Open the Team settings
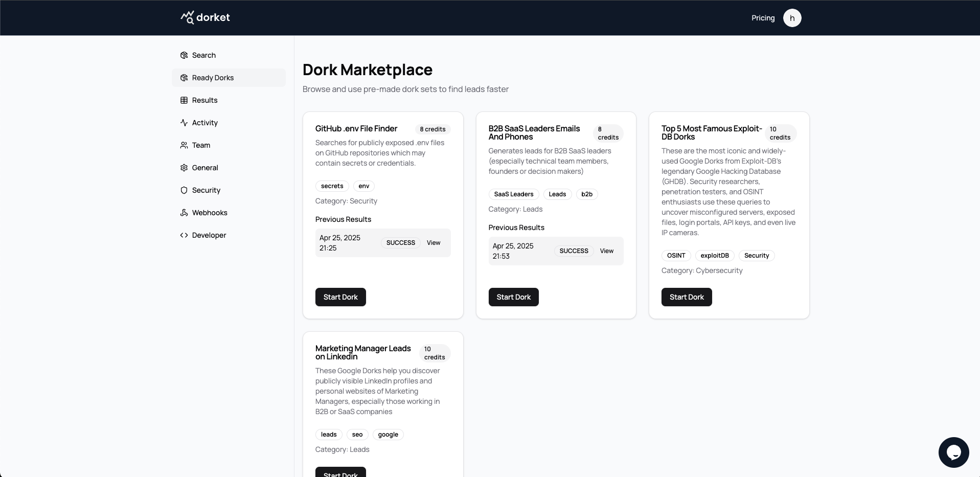This screenshot has width=980, height=477. 229,145
